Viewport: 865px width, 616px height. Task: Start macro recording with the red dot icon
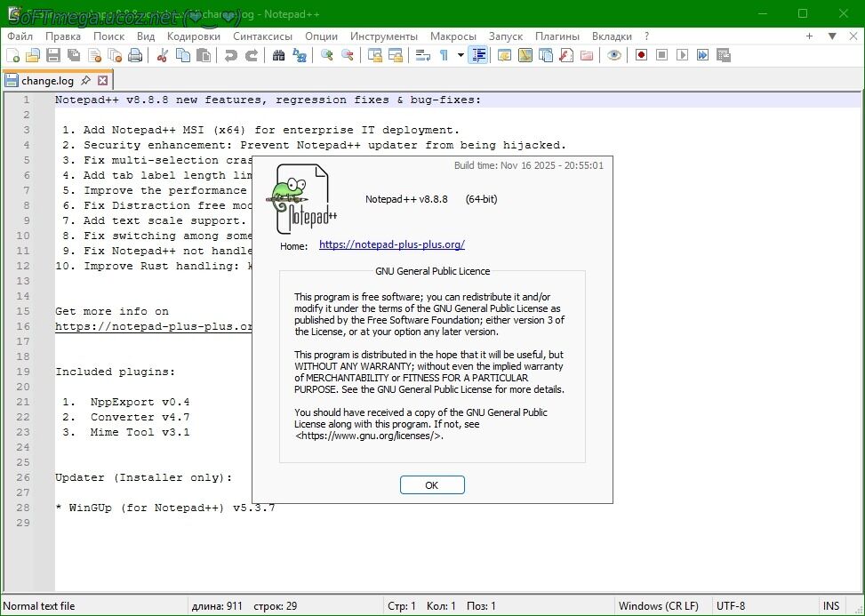point(641,55)
